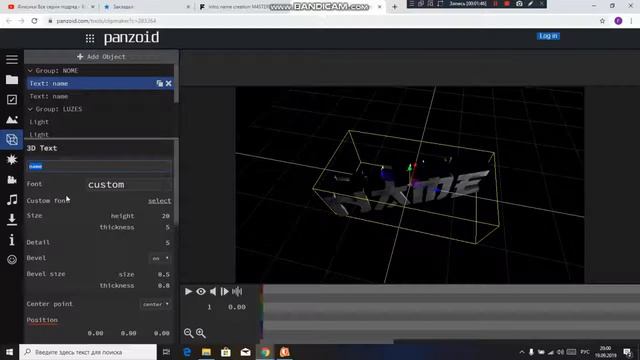Click the Windows taskbar search box
The image size is (640, 360).
pyautogui.click(x=88, y=352)
